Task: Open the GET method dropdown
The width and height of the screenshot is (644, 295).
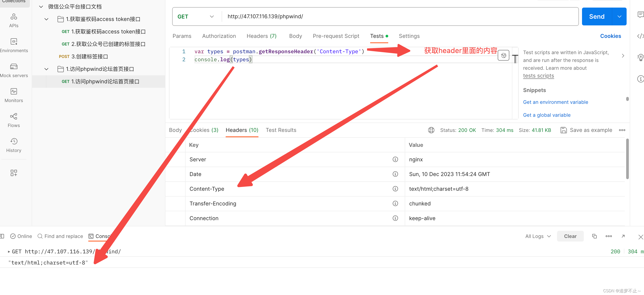Action: tap(196, 16)
